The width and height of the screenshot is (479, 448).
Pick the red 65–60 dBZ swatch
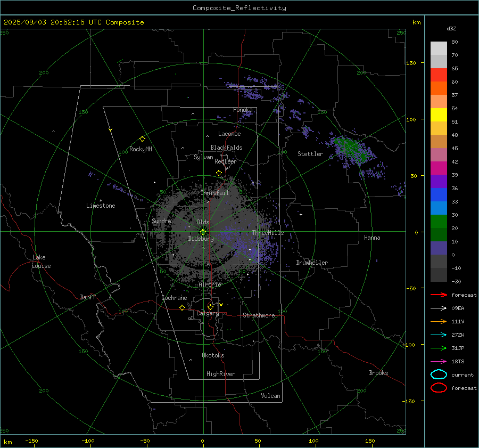tap(439, 75)
